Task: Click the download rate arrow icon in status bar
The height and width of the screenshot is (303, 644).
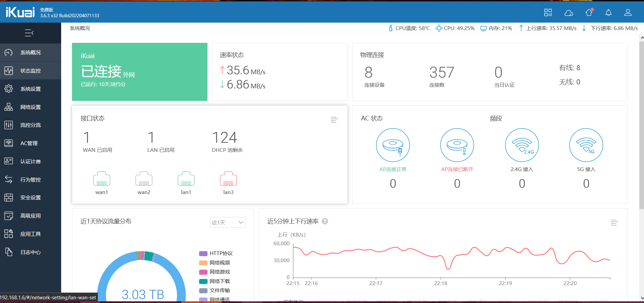Action: click(584, 28)
